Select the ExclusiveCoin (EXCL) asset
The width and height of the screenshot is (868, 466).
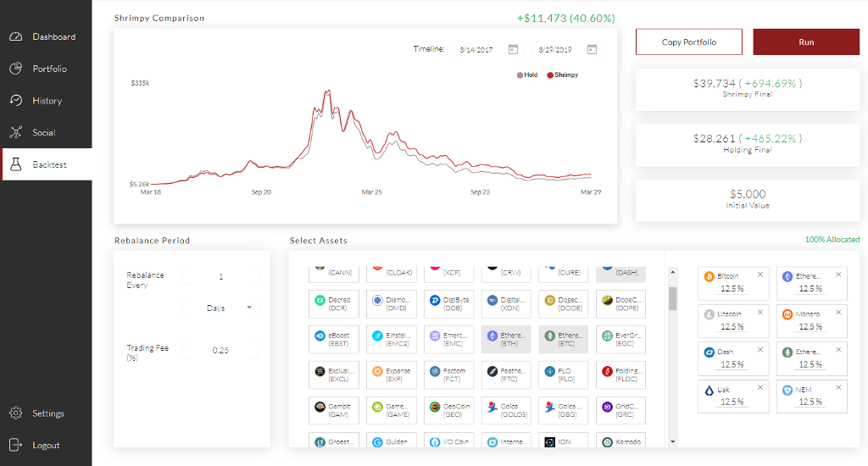(334, 374)
